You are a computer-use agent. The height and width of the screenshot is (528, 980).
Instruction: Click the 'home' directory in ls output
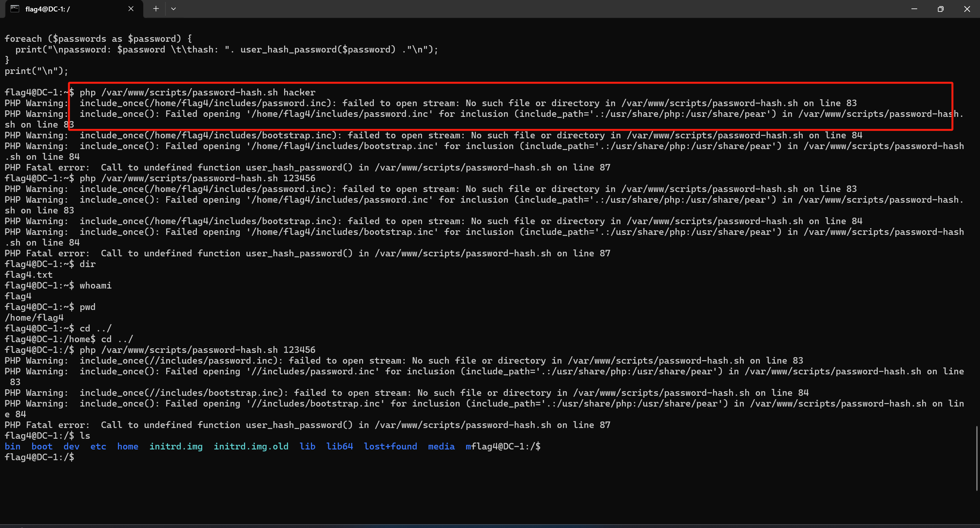tap(128, 446)
